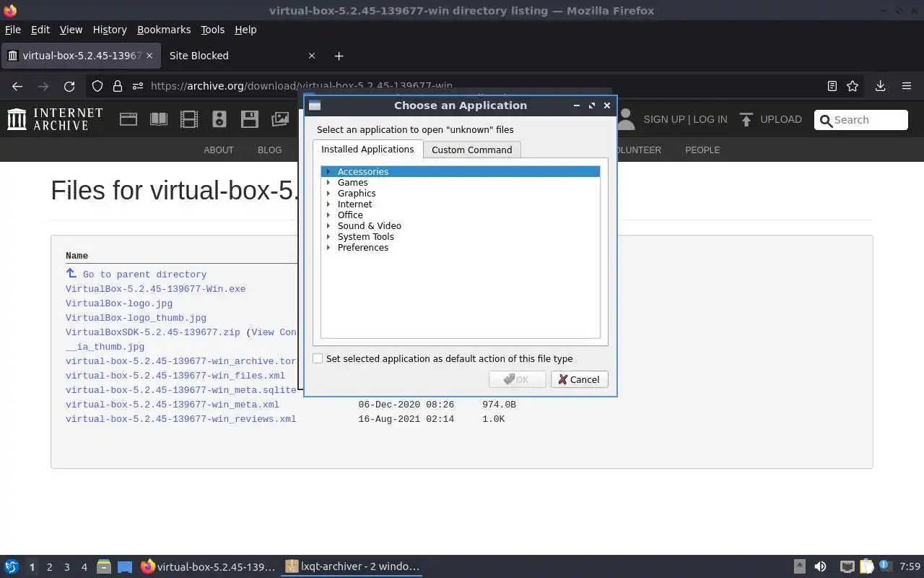Click the LOG IN link
Viewport: 924px width, 578px height.
pyautogui.click(x=710, y=119)
